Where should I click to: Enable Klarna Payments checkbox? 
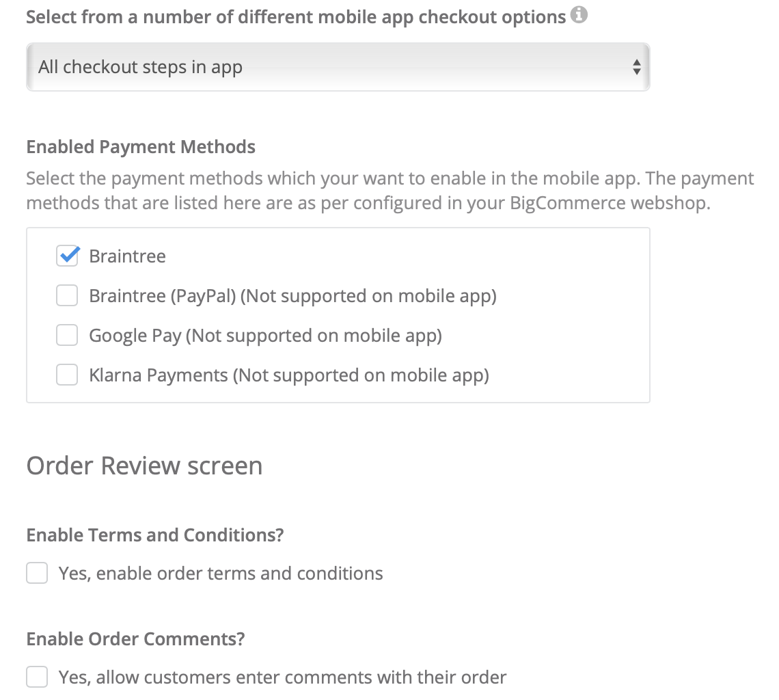click(66, 375)
